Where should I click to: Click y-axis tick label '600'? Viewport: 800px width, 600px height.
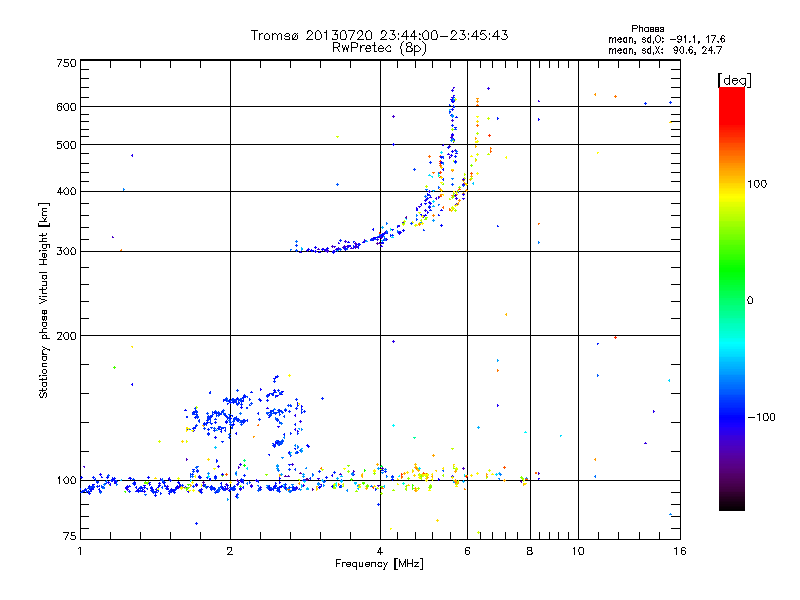click(66, 107)
